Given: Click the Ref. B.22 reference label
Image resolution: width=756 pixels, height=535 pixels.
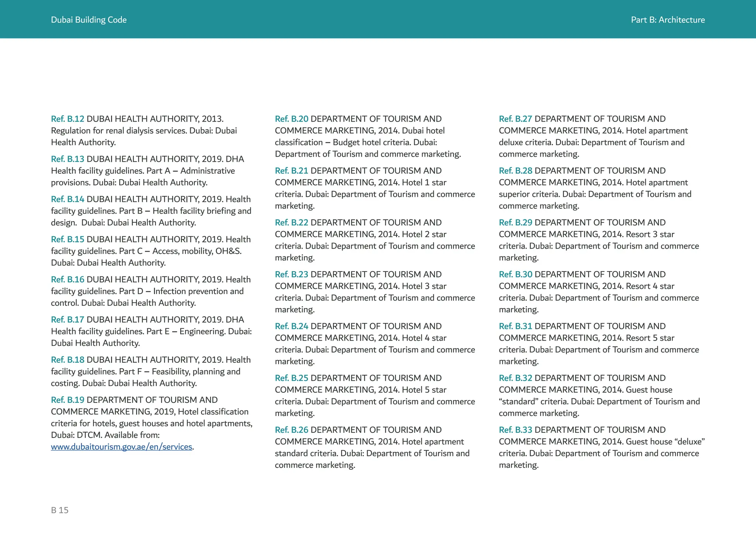Looking at the screenshot, I should click(x=291, y=222).
